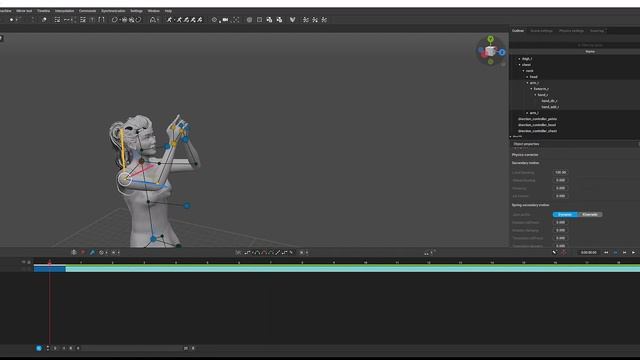The image size is (640, 360).
Task: Click the first running-figure icon in the toolbar
Action: 169,20
